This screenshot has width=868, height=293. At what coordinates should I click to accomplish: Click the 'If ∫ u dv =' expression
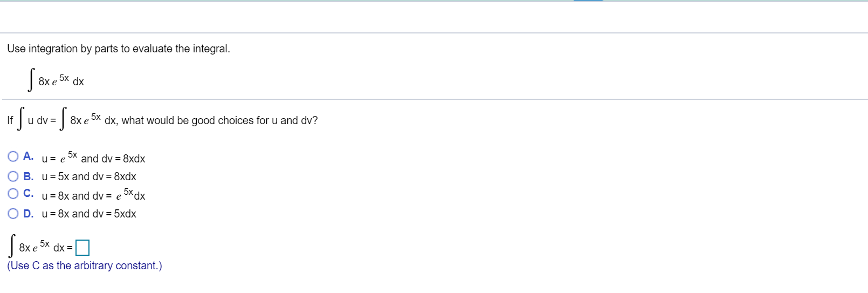point(32,120)
